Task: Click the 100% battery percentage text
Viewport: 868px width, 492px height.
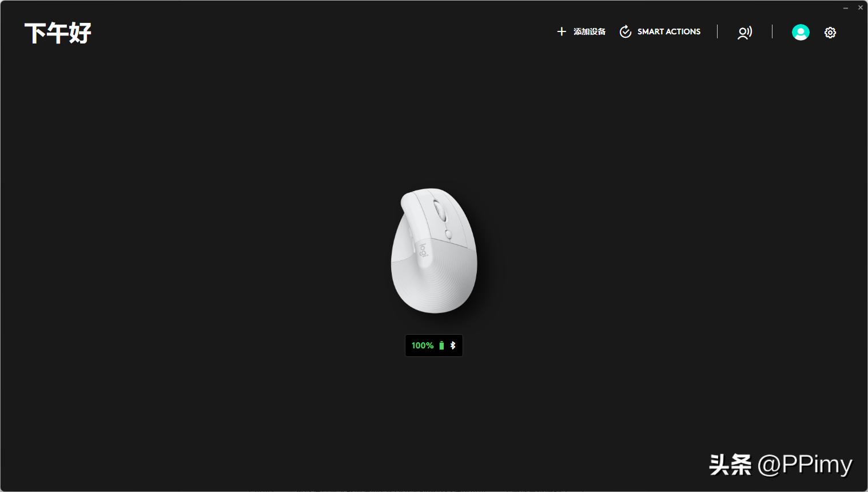Action: 423,346
